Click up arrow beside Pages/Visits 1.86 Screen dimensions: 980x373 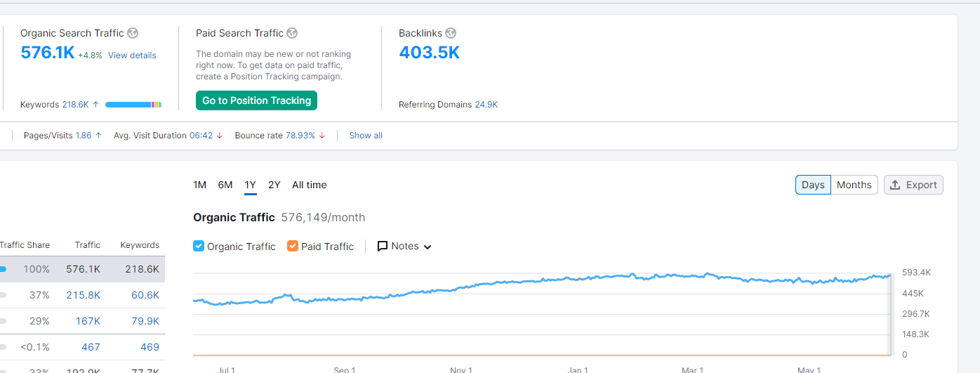pyautogui.click(x=98, y=136)
